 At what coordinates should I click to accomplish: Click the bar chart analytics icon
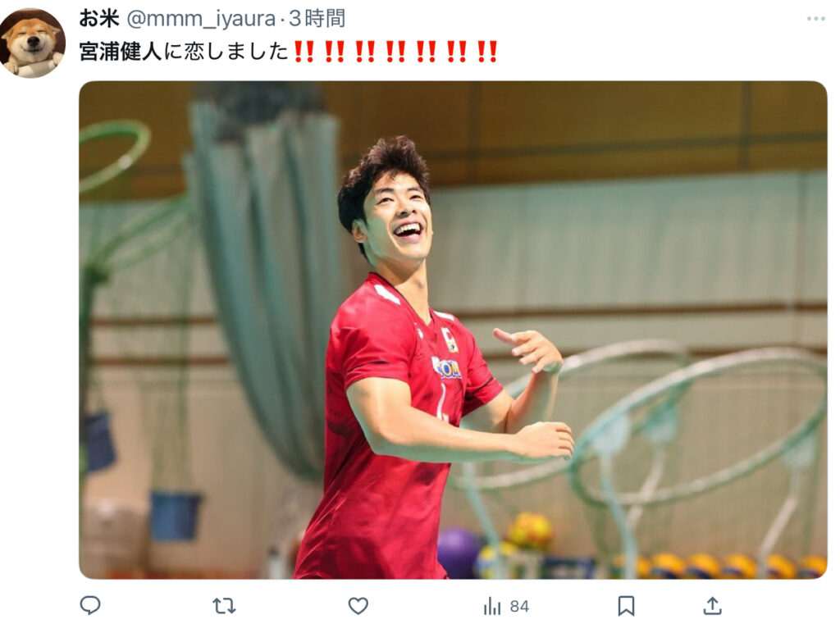[x=492, y=606]
